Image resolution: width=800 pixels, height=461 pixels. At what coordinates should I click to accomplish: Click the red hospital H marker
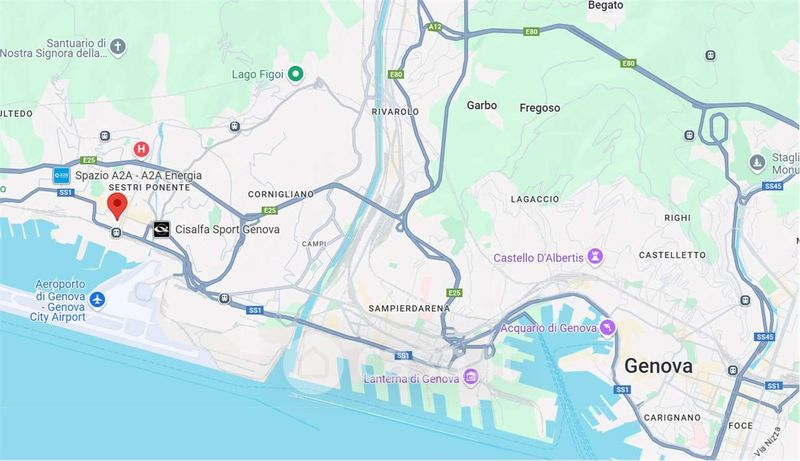tap(141, 149)
